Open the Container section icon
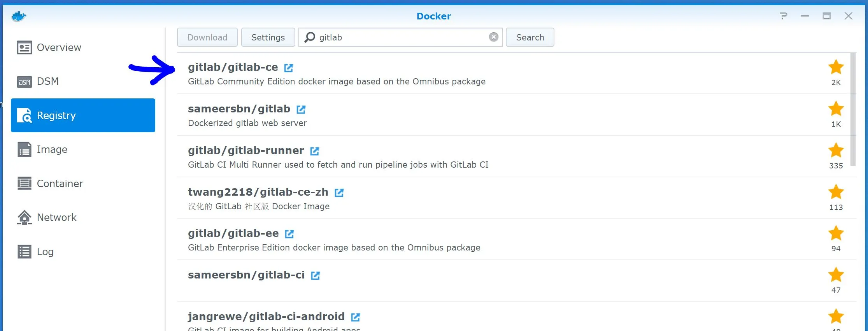 click(x=25, y=183)
